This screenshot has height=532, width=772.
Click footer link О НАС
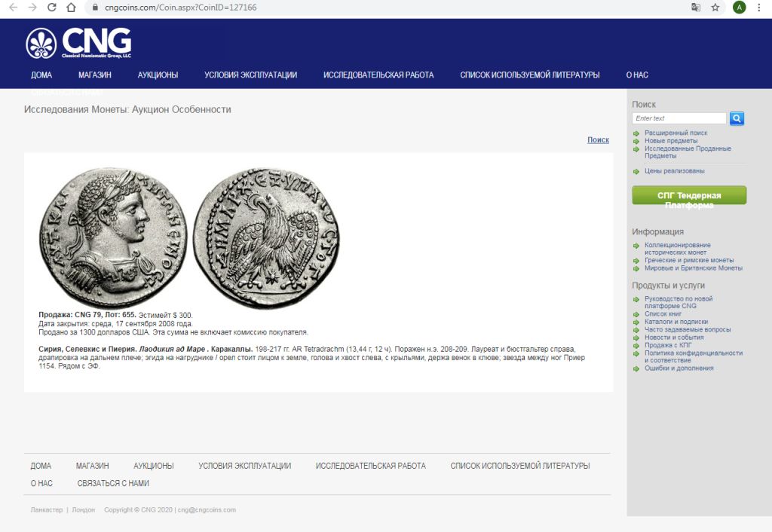coord(41,483)
